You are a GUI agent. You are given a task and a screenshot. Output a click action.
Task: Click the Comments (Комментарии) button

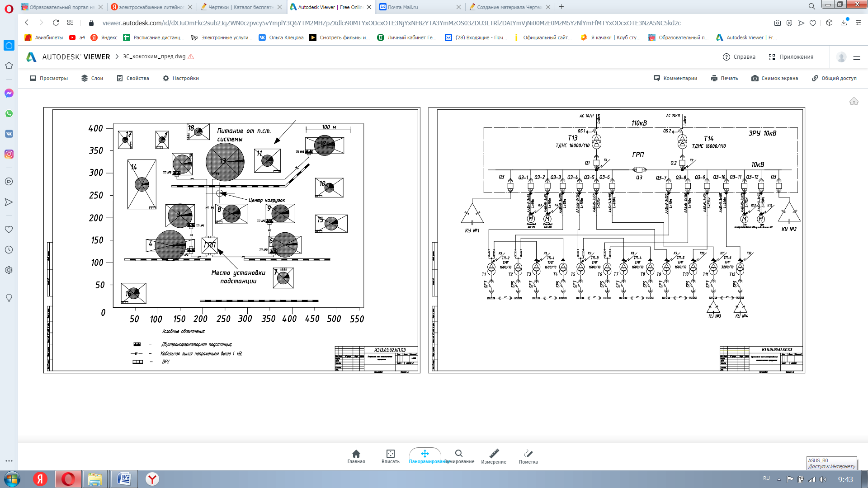(675, 78)
